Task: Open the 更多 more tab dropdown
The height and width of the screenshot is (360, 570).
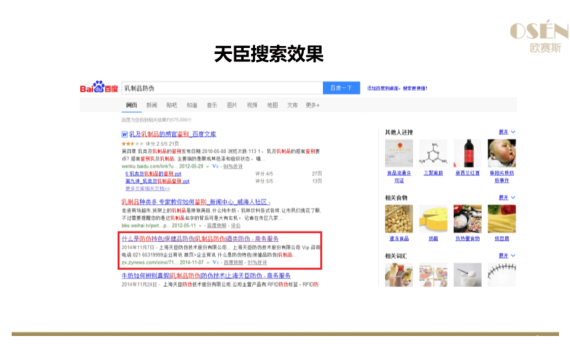Action: click(312, 105)
